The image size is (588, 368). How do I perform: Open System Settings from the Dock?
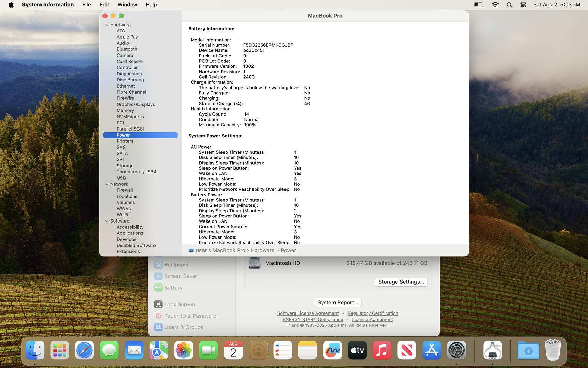(x=457, y=350)
